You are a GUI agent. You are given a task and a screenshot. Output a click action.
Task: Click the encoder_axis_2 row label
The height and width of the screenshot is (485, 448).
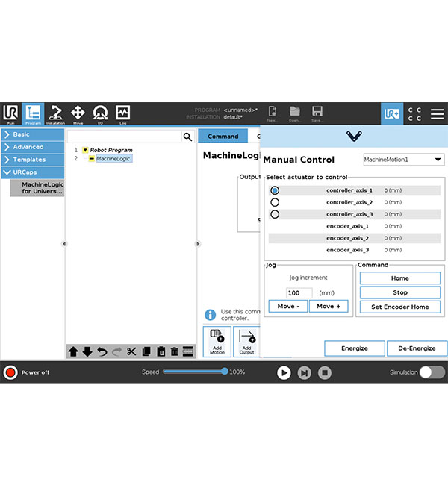click(x=347, y=238)
